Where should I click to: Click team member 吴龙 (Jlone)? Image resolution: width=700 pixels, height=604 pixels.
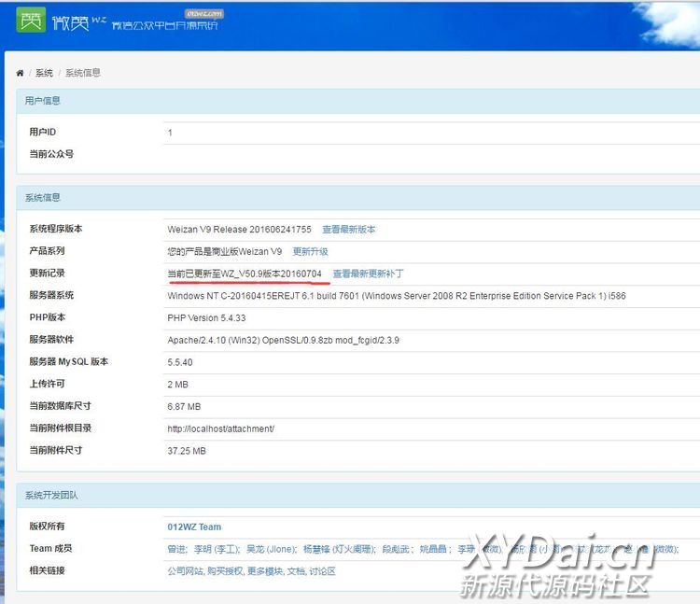tap(271, 549)
